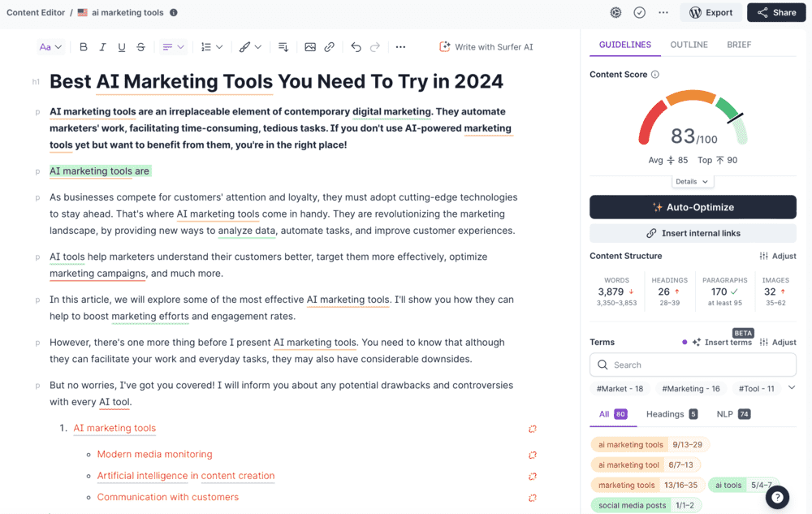Click the HEADINGS 26 stat
812x514 pixels.
(x=670, y=292)
